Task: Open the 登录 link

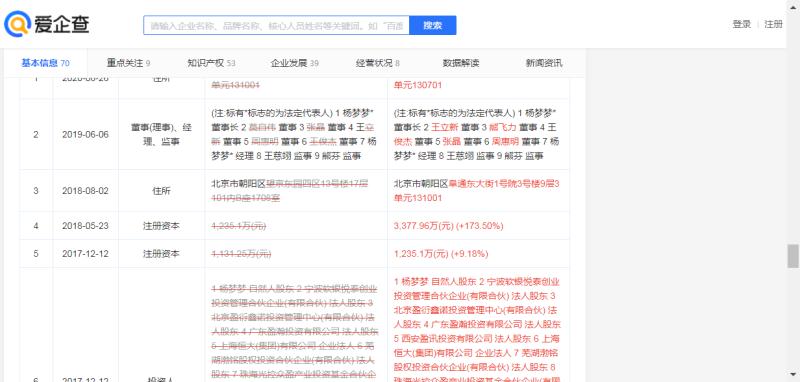Action: (742, 24)
